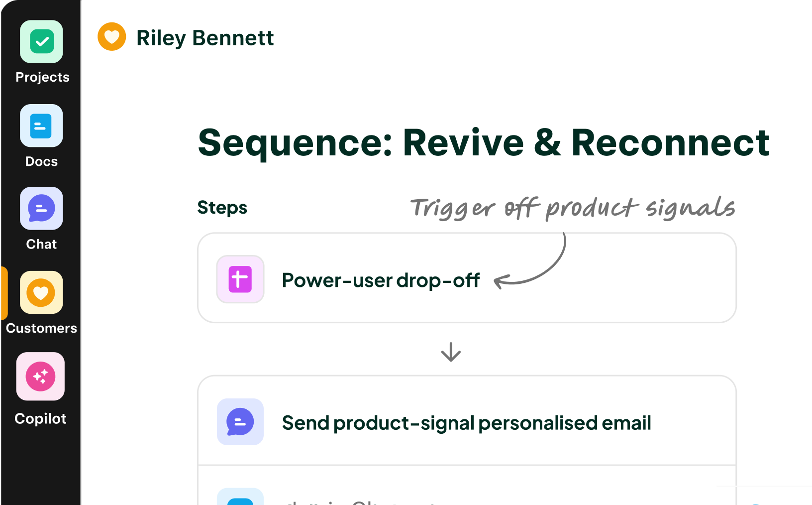This screenshot has height=505, width=812.
Task: Open the Power-user drop-off step text
Action: pyautogui.click(x=381, y=280)
